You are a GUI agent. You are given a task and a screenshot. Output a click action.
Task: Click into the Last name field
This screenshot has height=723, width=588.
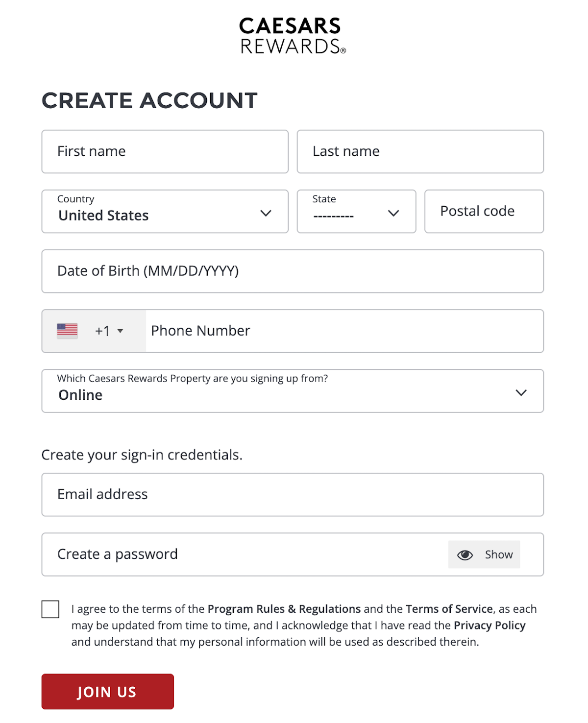(x=420, y=151)
